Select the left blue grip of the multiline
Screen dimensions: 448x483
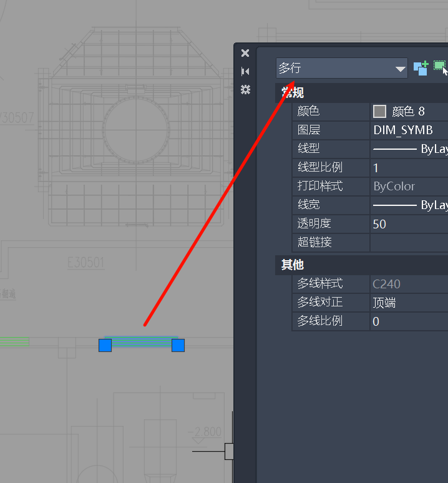point(105,345)
